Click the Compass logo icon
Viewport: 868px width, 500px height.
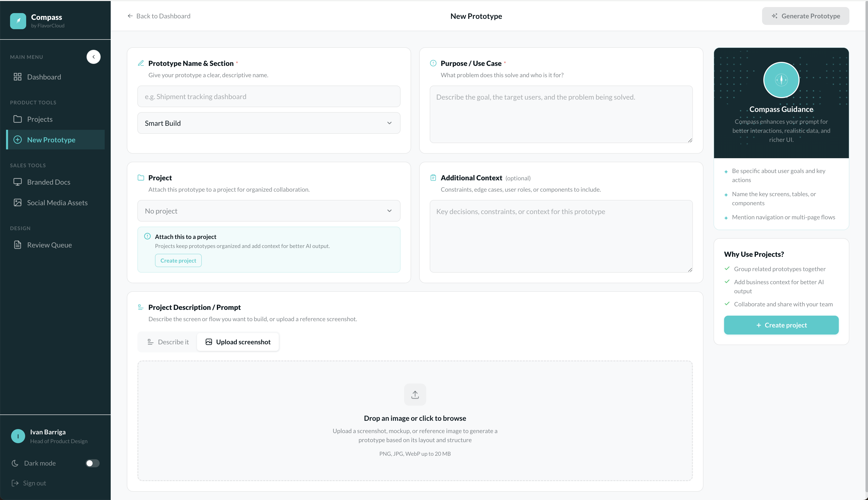pos(18,21)
